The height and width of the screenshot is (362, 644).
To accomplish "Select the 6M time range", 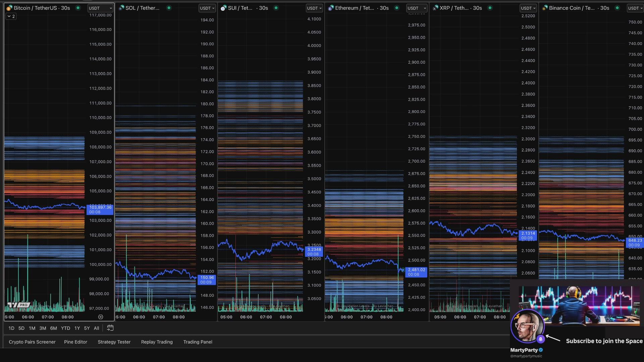I will point(53,328).
